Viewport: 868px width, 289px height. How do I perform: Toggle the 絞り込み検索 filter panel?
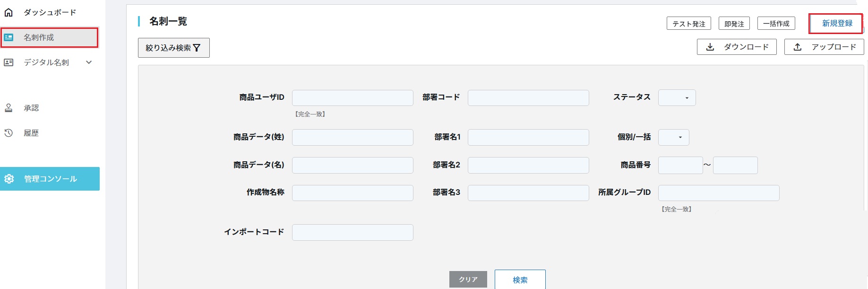point(173,48)
